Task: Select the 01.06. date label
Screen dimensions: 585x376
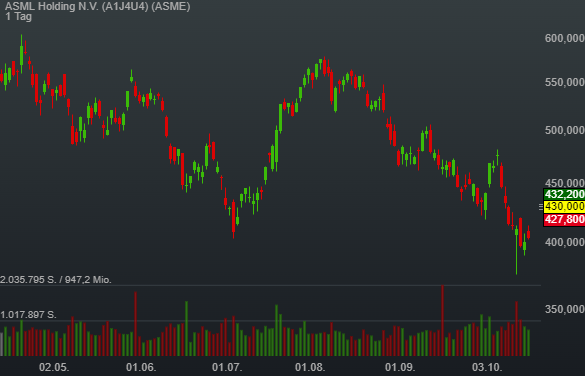Action: (x=141, y=367)
